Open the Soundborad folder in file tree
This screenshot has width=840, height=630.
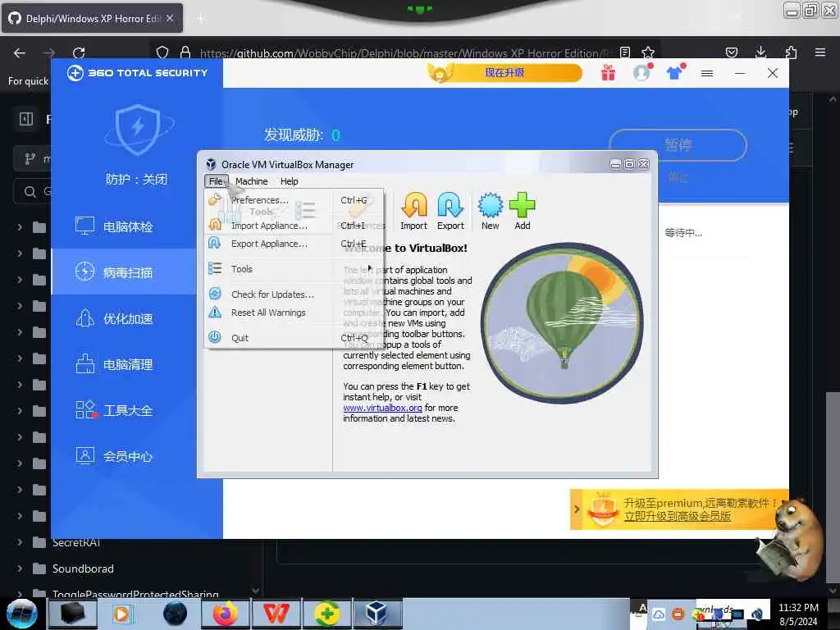83,568
